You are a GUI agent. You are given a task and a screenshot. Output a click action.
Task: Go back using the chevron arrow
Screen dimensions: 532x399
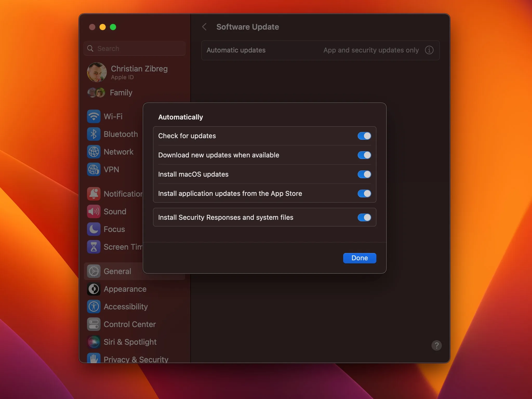pos(204,27)
